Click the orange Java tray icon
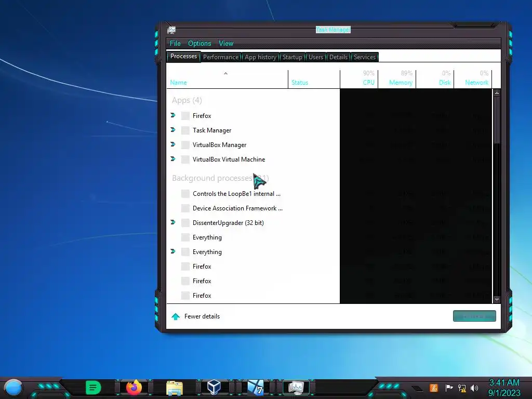The width and height of the screenshot is (532, 399). point(434,388)
